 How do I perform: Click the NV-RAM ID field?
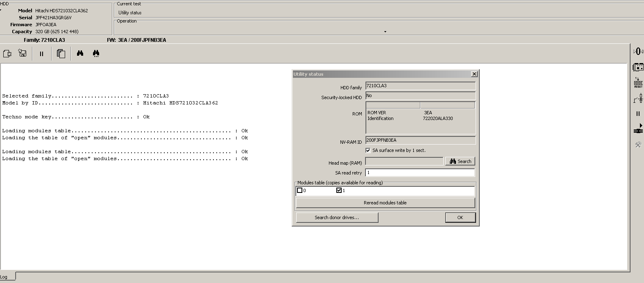coord(420,140)
